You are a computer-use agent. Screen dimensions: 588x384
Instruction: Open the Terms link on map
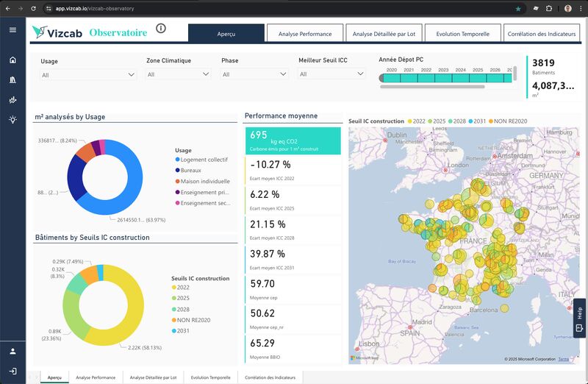click(564, 359)
